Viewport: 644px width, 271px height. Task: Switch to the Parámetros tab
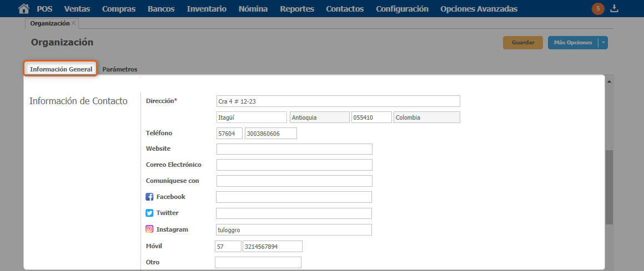click(120, 69)
